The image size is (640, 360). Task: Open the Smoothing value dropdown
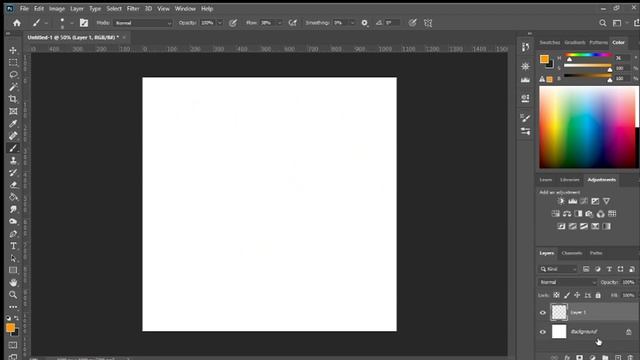tap(352, 23)
